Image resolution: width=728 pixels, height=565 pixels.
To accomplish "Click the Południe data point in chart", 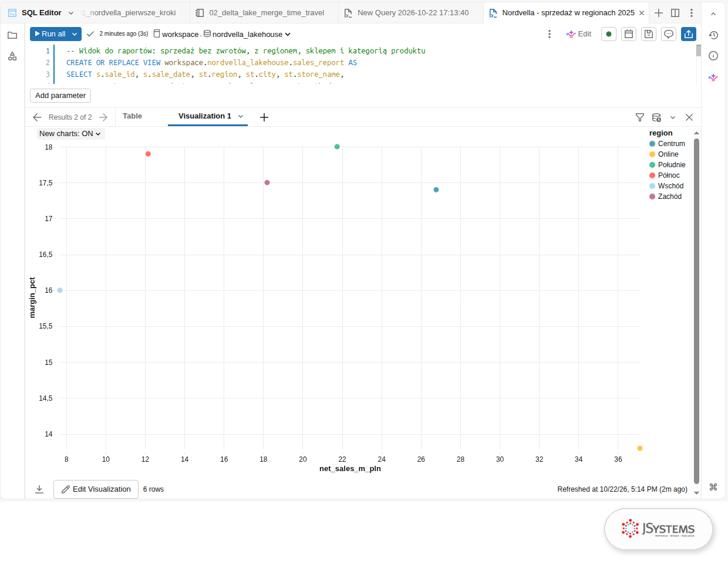I will point(337,147).
